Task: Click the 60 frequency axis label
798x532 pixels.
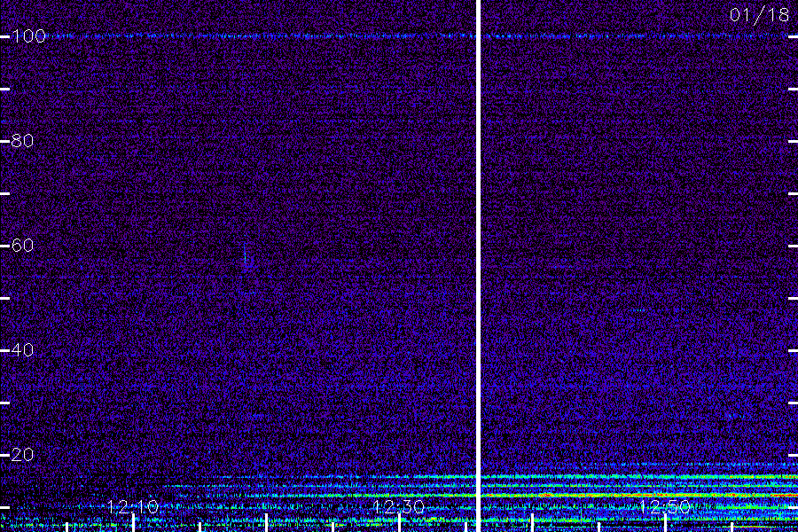Action: 22,246
